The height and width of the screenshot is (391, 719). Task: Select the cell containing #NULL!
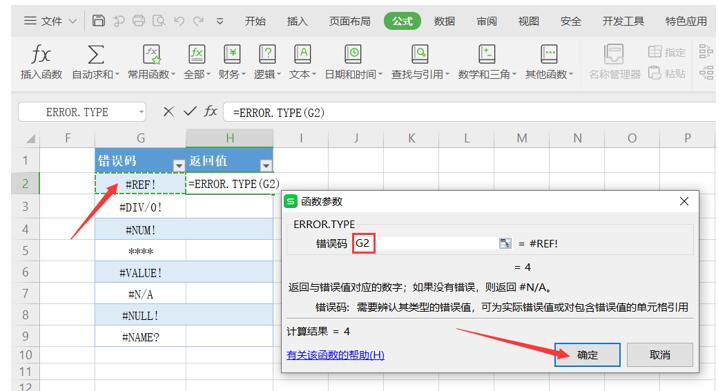[140, 315]
